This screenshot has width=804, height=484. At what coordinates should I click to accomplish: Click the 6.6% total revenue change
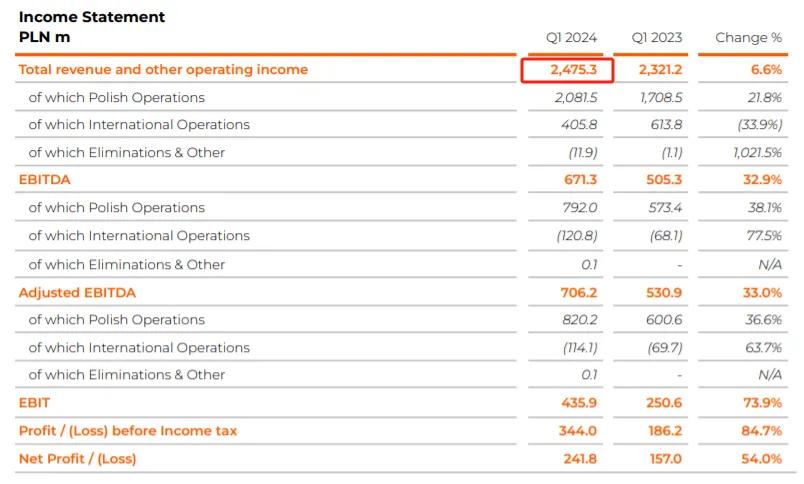tap(765, 70)
